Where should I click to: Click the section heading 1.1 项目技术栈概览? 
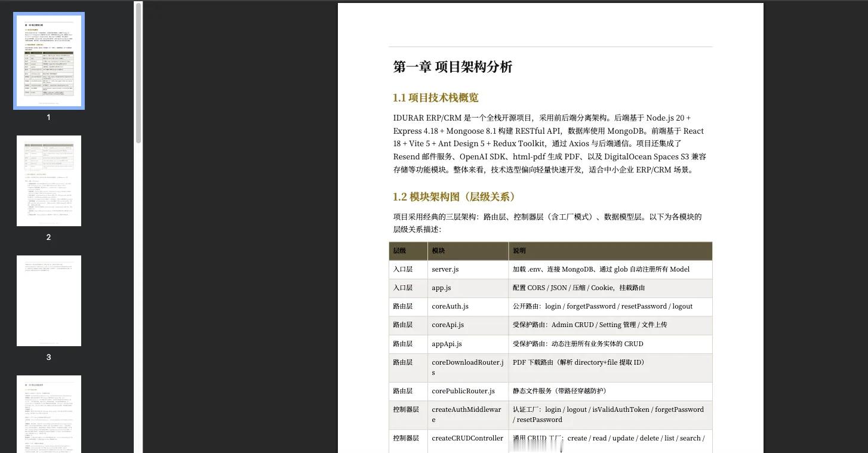(x=436, y=98)
